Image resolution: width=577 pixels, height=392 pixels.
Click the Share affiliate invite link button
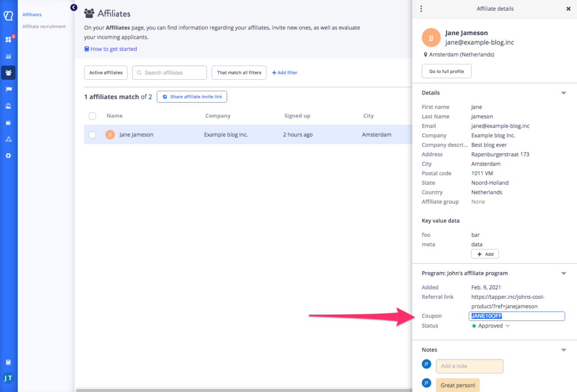pos(192,97)
